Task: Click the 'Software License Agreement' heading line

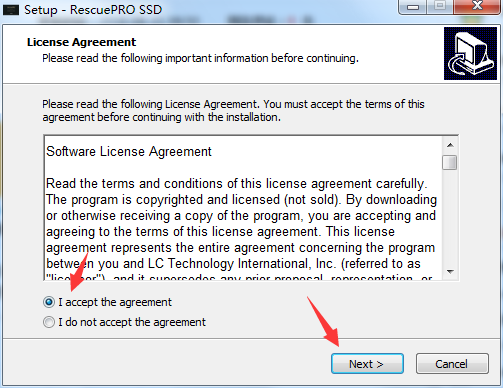Action: (129, 152)
